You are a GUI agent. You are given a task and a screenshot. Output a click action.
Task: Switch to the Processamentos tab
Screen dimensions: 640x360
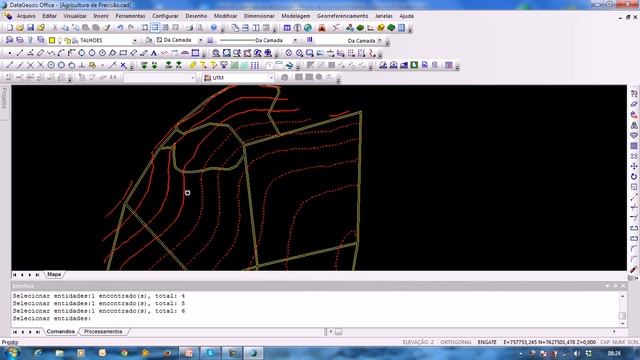pos(103,331)
